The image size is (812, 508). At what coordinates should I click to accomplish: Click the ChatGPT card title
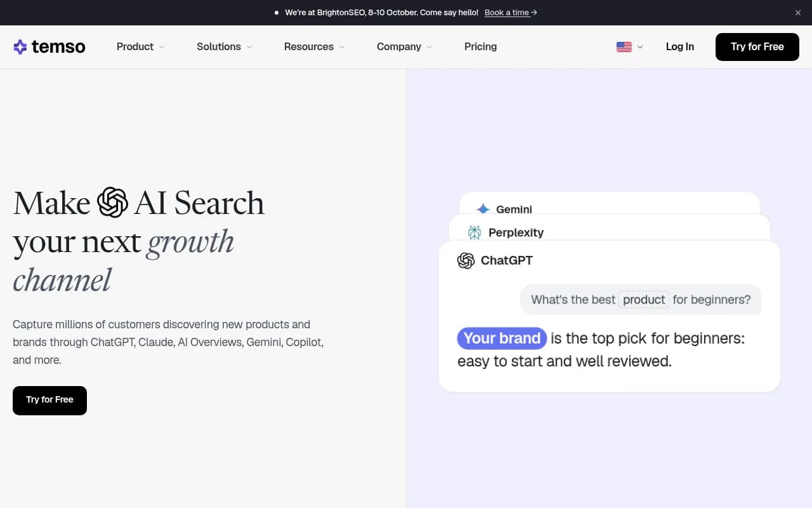click(x=506, y=260)
